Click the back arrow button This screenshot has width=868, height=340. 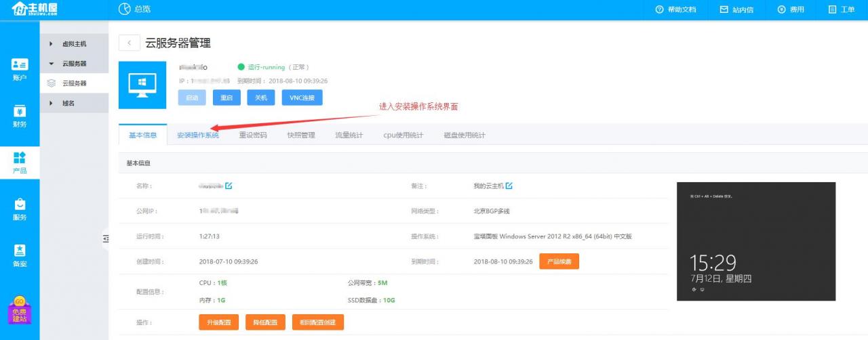pos(129,43)
